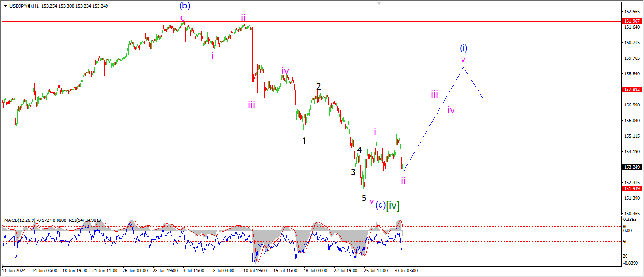Click the 30 Jul 03:00 time axis label
Image resolution: width=644 pixels, height=277 pixels.
coord(405,271)
